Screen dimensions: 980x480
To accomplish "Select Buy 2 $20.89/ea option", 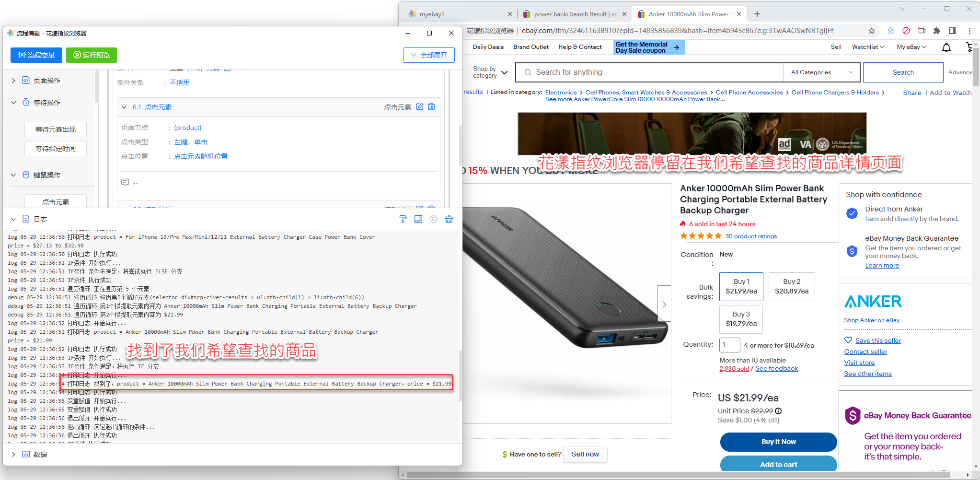I will tap(792, 286).
